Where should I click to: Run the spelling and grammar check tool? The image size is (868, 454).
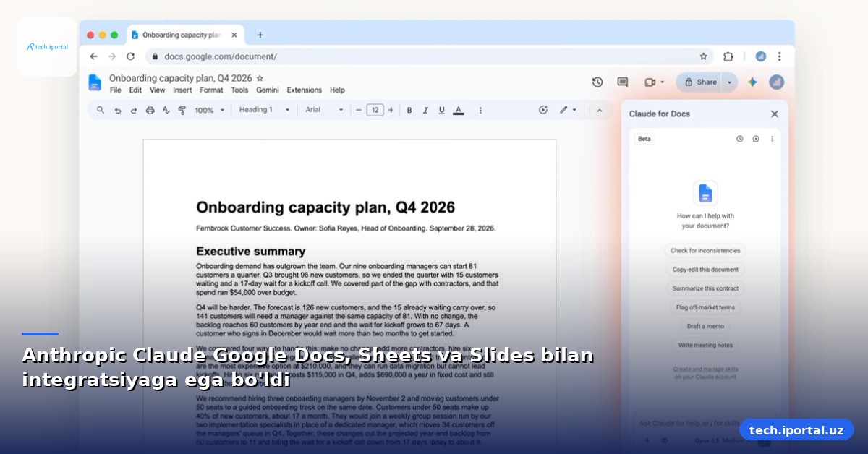(166, 110)
